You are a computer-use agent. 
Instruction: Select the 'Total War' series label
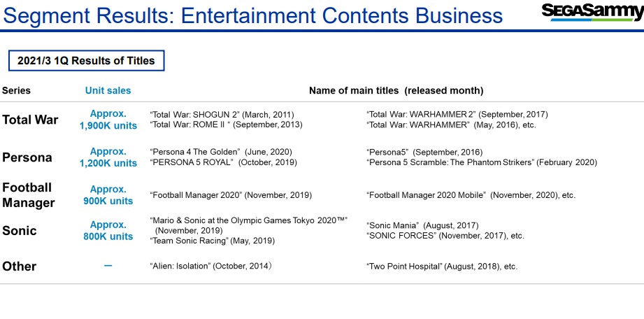coord(30,120)
